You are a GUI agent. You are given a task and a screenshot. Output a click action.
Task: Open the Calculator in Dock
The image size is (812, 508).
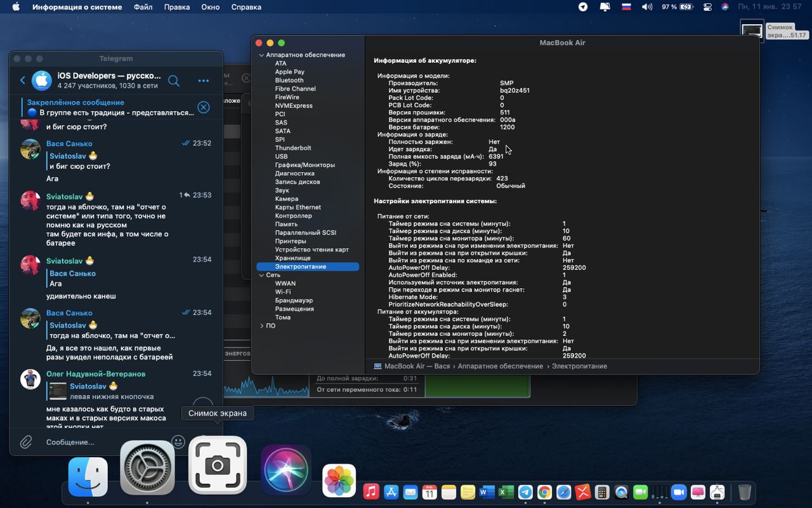tap(602, 492)
